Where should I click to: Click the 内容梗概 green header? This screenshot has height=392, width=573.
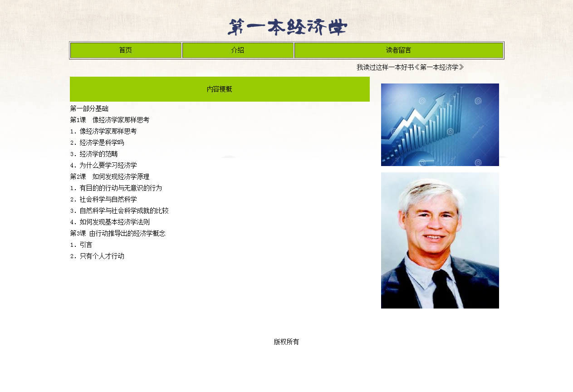tap(220, 89)
